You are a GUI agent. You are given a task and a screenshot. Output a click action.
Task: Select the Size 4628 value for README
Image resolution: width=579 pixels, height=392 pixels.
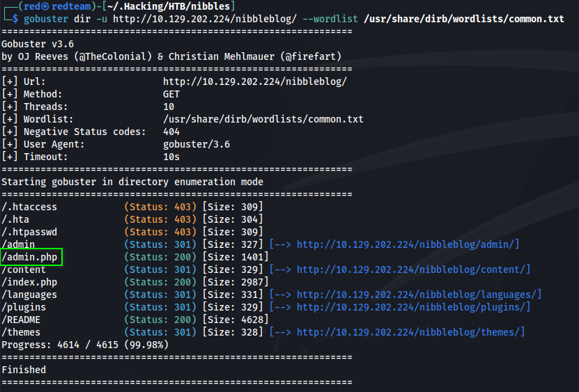[236, 320]
